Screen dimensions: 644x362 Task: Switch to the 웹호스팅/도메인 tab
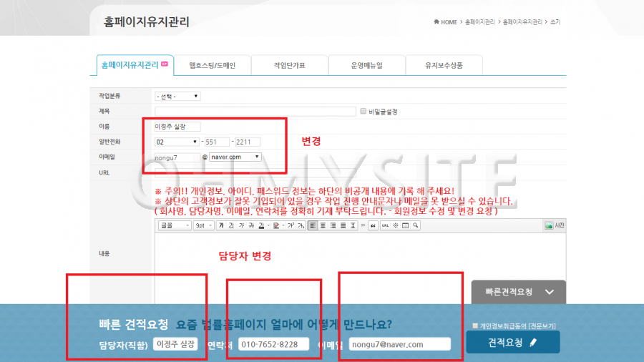(x=212, y=65)
